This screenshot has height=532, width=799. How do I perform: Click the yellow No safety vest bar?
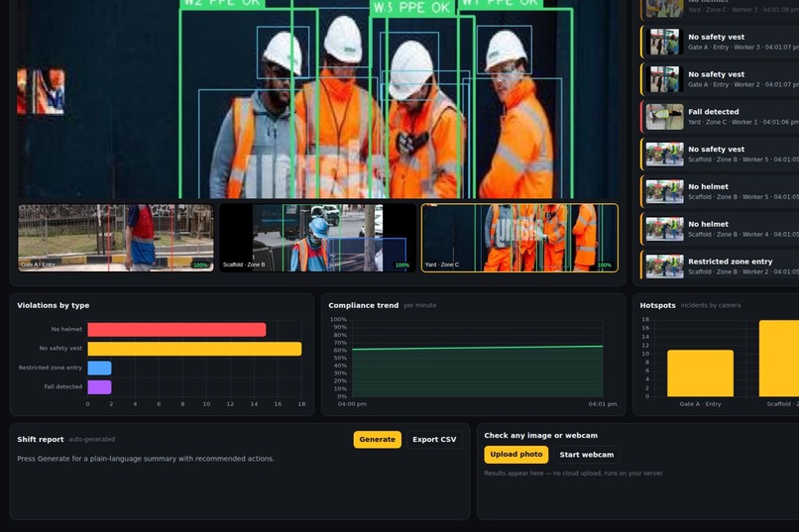[194, 349]
